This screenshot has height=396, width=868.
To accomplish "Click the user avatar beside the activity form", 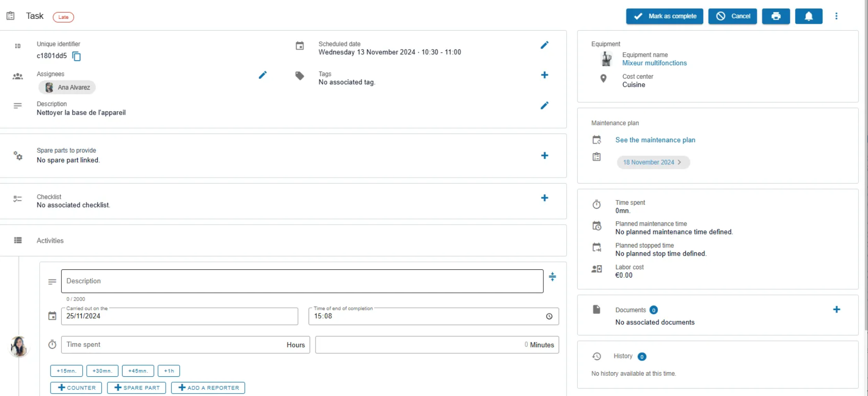I will pyautogui.click(x=19, y=346).
